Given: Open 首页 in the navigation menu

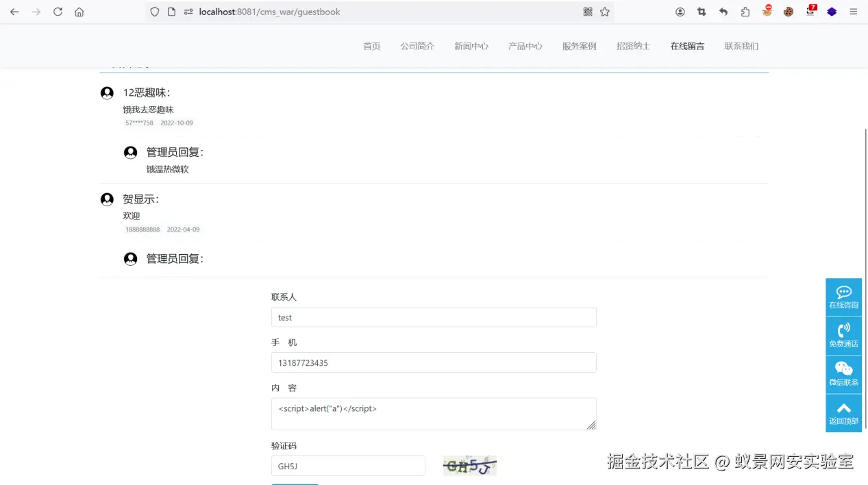Looking at the screenshot, I should point(372,46).
